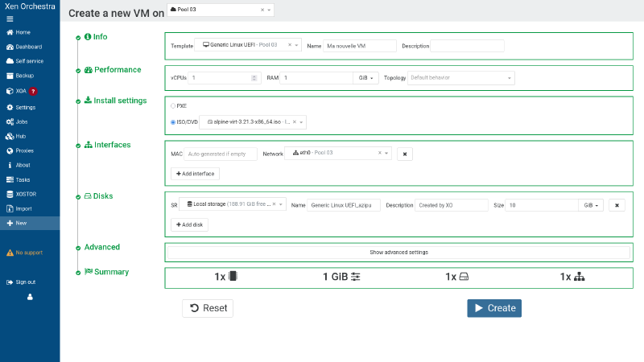The image size is (644, 362).
Task: Delete the disk row using X button
Action: [617, 205]
